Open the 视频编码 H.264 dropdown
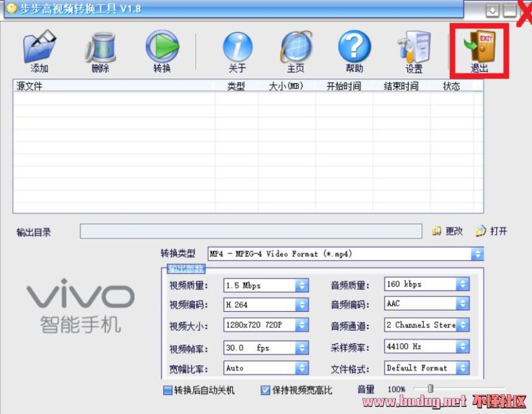Image resolution: width=532 pixels, height=414 pixels. pos(301,304)
